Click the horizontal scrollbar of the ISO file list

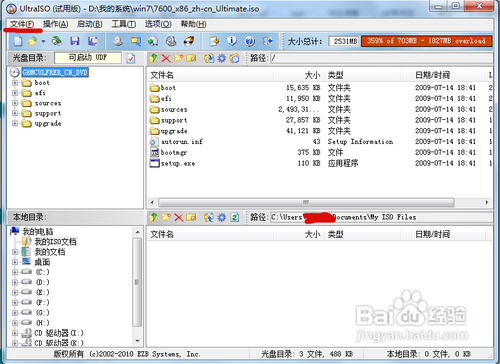(306, 202)
